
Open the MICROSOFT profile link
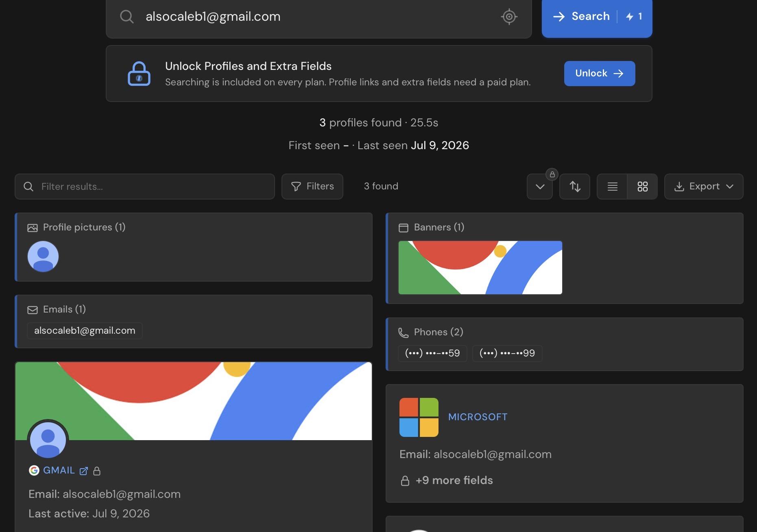(478, 417)
